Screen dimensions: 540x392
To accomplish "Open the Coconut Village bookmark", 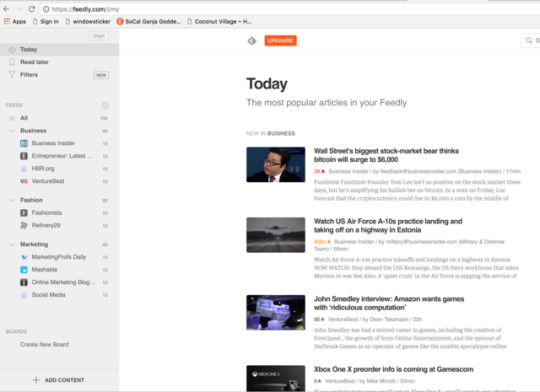I will tap(219, 21).
